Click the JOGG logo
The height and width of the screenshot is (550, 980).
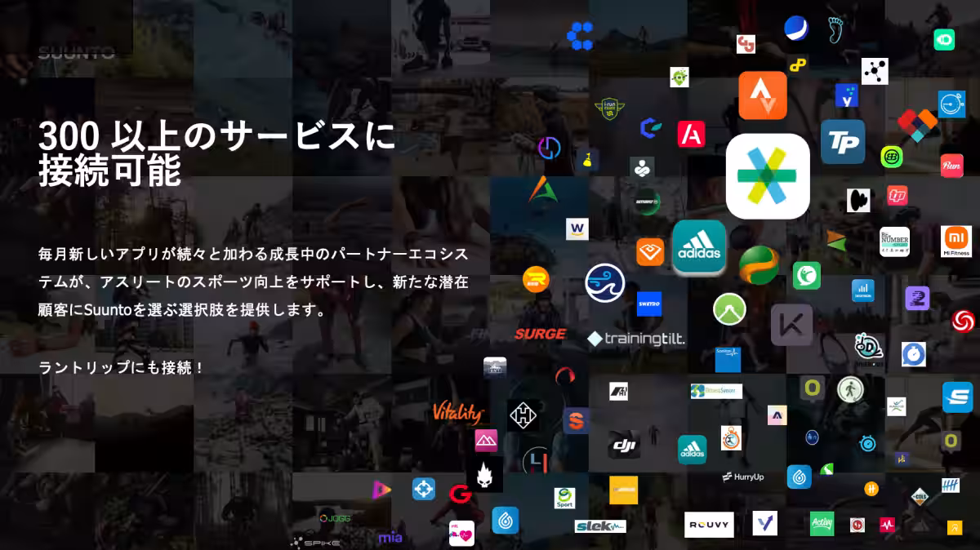pos(335,517)
